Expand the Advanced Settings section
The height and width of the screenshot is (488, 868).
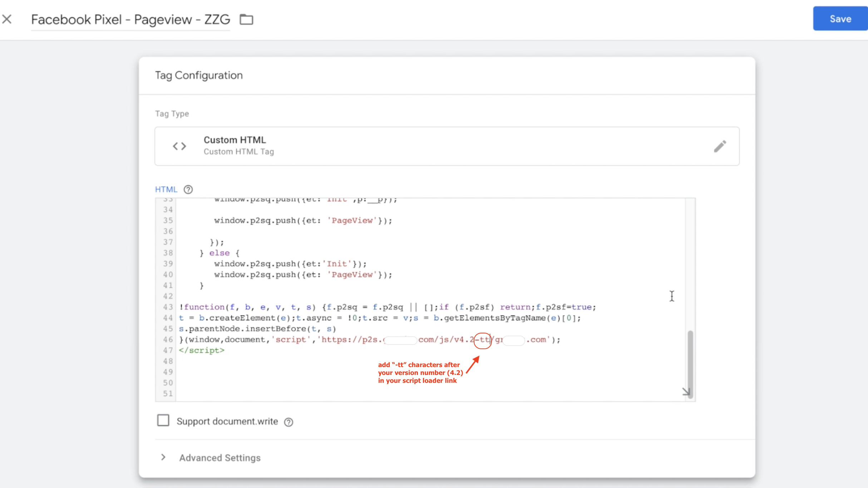[x=163, y=457]
